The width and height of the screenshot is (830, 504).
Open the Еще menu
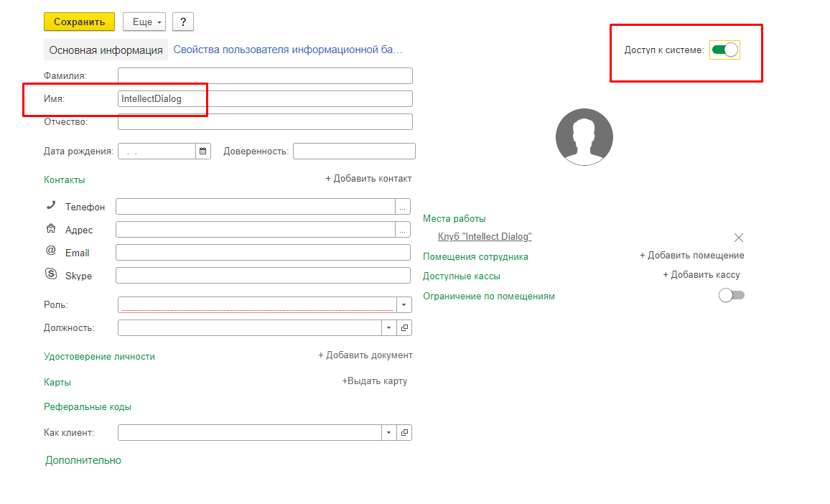144,22
